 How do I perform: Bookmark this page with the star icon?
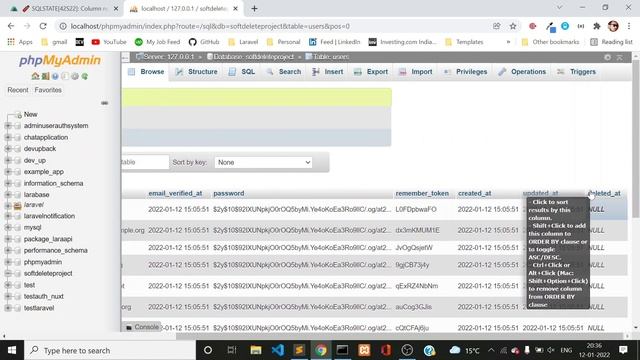coord(513,26)
